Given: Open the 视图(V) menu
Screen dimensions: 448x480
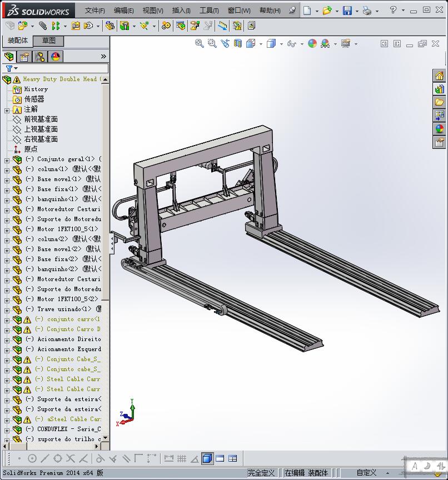Looking at the screenshot, I should tap(153, 11).
